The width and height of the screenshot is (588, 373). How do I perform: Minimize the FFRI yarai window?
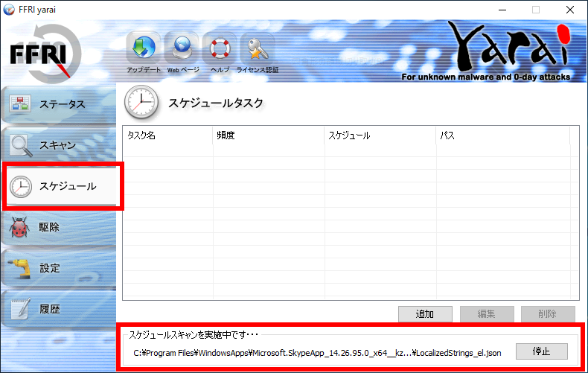point(502,10)
